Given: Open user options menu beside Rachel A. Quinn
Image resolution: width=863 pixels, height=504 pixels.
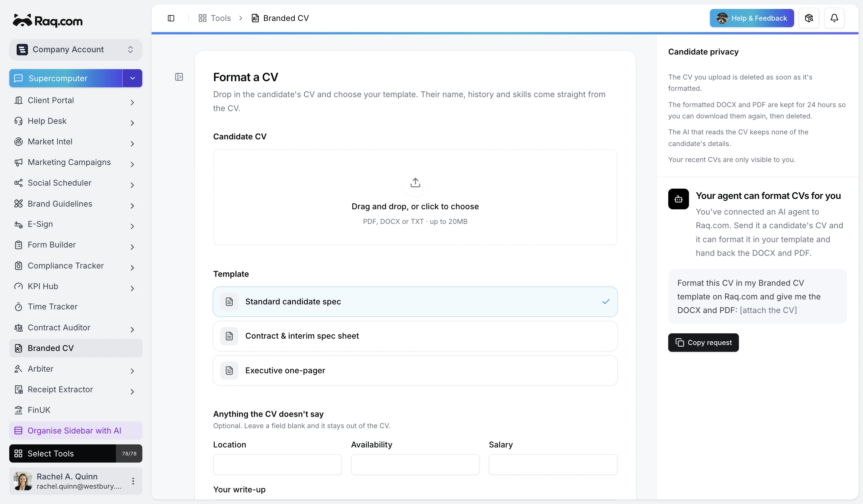Looking at the screenshot, I should point(133,481).
